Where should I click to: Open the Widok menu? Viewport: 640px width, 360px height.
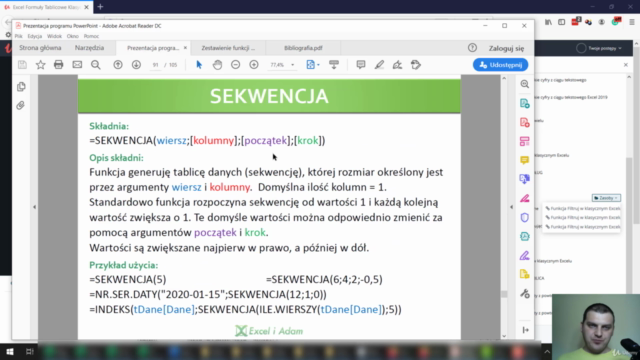pos(54,36)
